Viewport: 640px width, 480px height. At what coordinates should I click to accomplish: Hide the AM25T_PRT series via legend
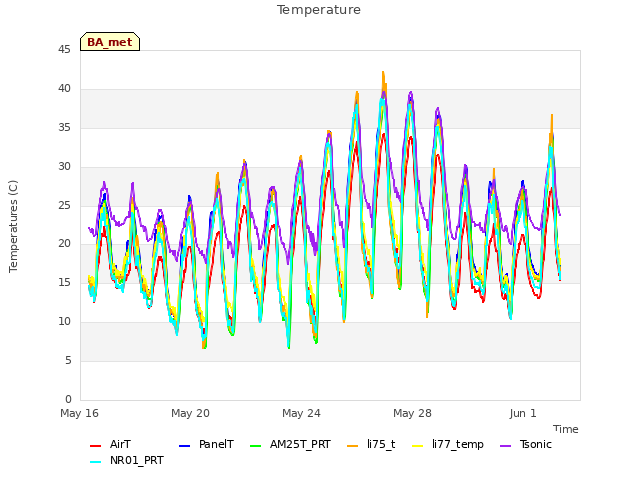(300, 444)
